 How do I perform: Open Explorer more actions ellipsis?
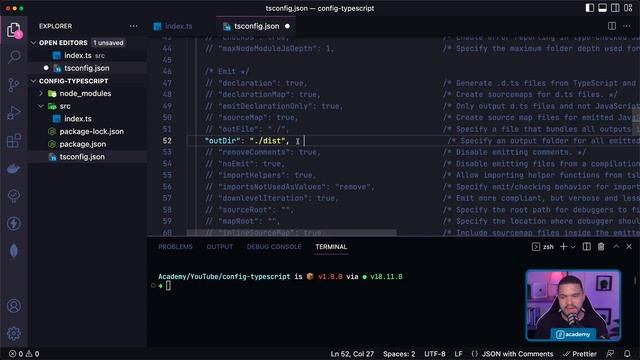coord(133,26)
